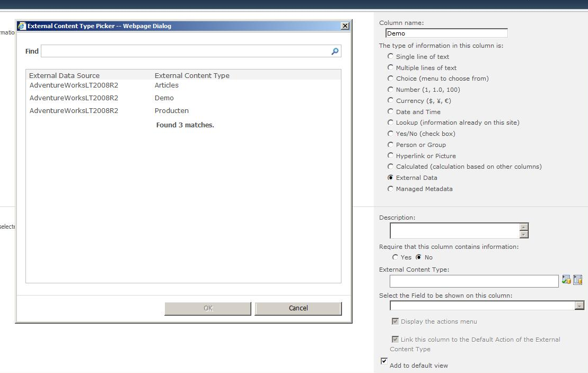Click the Description box scroll up arrow
The height and width of the screenshot is (373, 588).
[x=524, y=227]
